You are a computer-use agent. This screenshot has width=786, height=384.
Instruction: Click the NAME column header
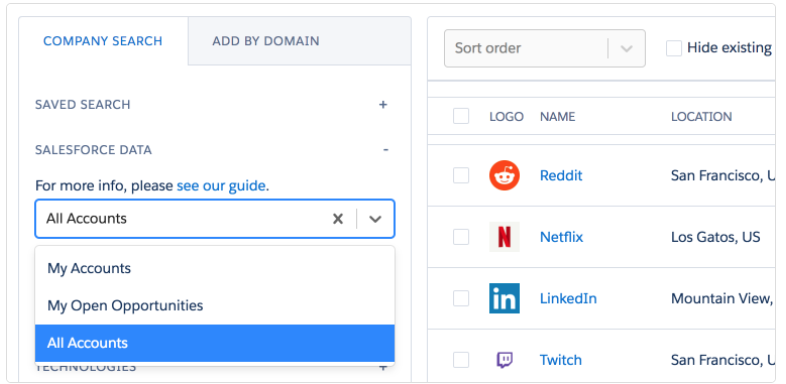tap(557, 117)
